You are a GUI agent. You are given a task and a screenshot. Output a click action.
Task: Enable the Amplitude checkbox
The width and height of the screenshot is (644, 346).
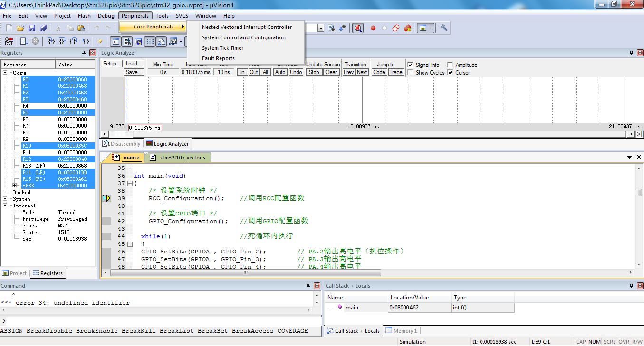tap(451, 65)
